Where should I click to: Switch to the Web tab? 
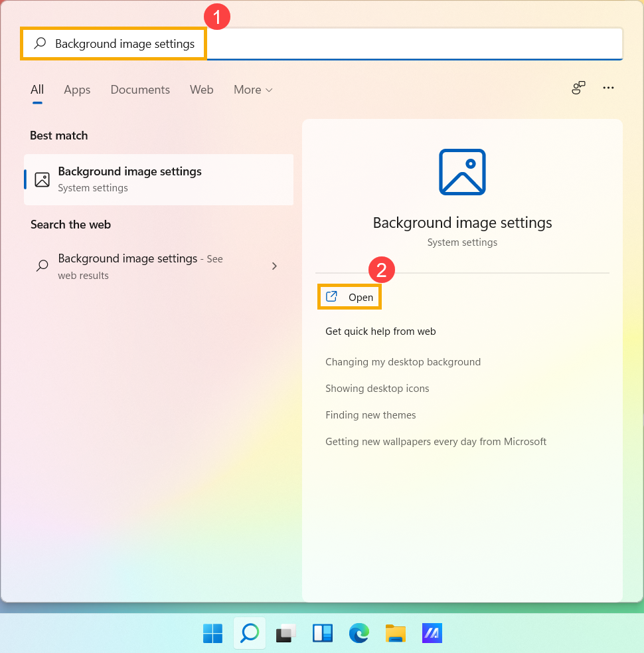(201, 90)
